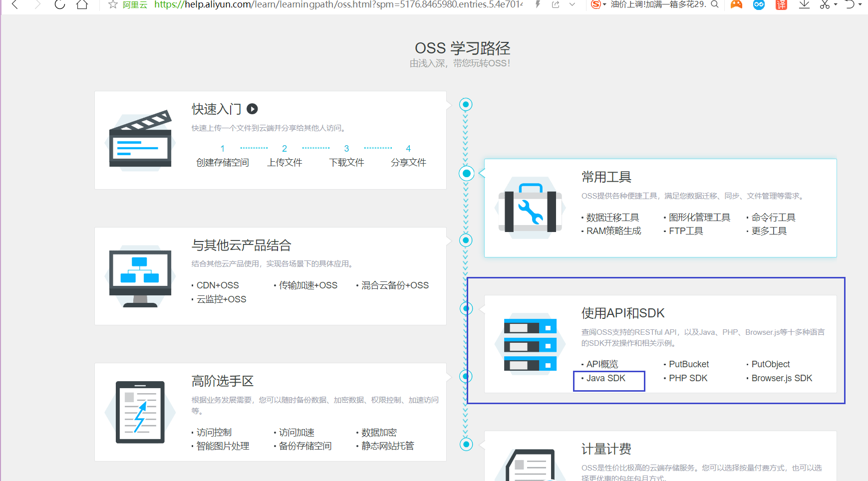Bookmark page with star icon

pyautogui.click(x=113, y=4)
